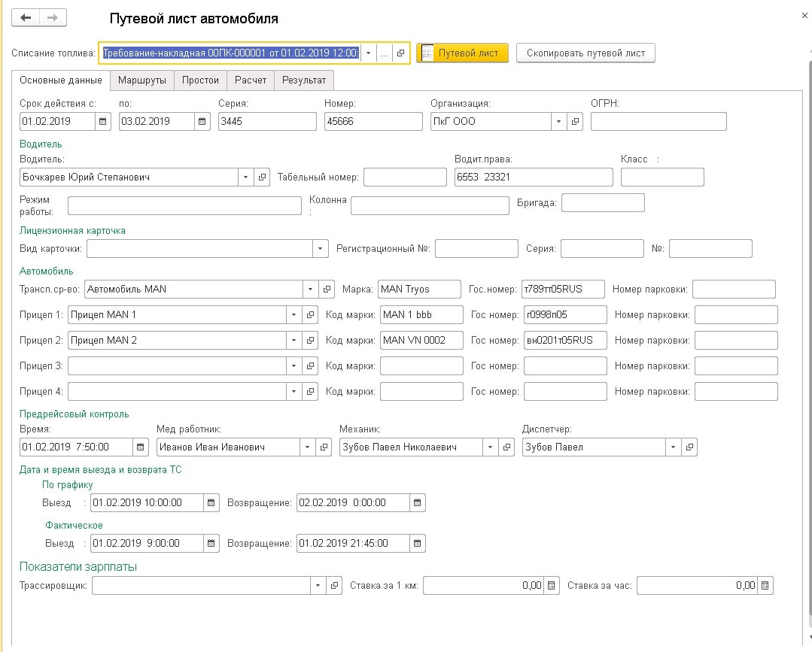Open calendar for the по date 03.02.2019
Screen dimensions: 812x652
[x=202, y=122]
